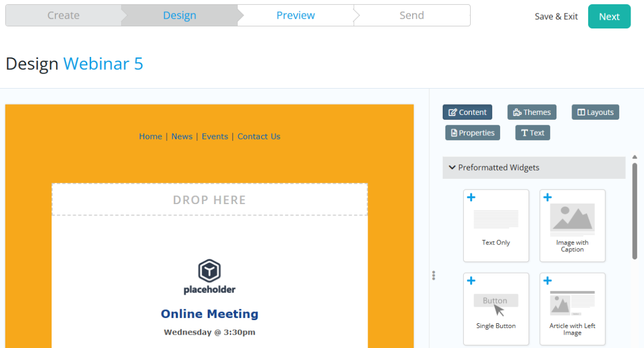Add the Text Only widget plus icon
This screenshot has width=644, height=348.
click(471, 198)
